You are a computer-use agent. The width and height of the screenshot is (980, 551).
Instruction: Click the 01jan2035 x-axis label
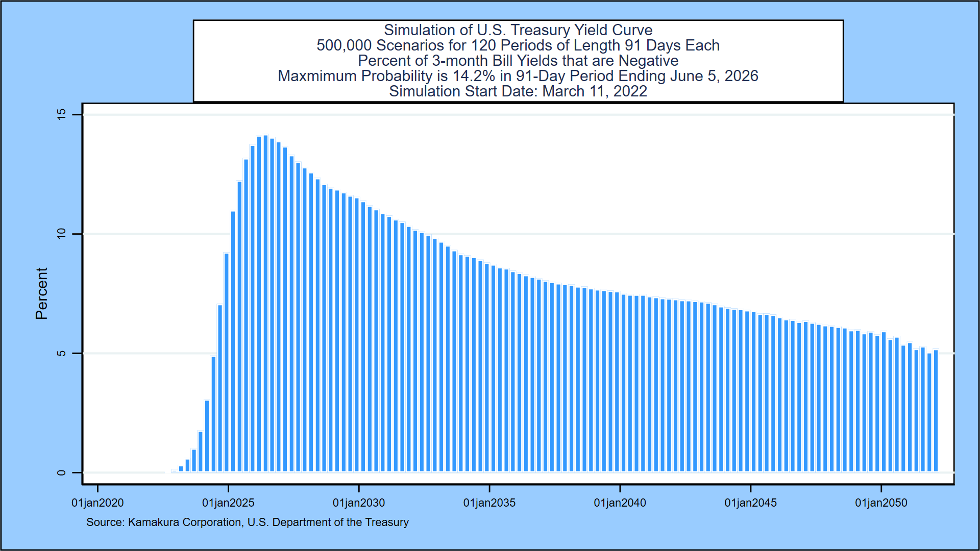489,503
